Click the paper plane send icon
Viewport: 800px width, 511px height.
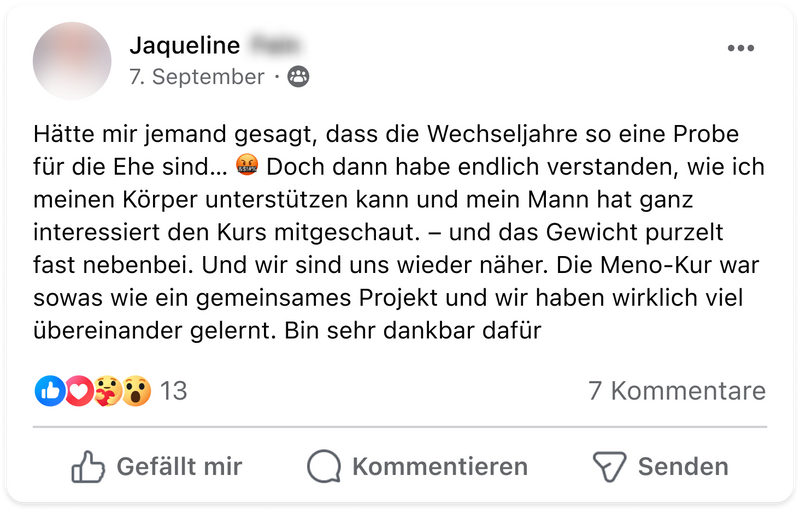(x=609, y=466)
